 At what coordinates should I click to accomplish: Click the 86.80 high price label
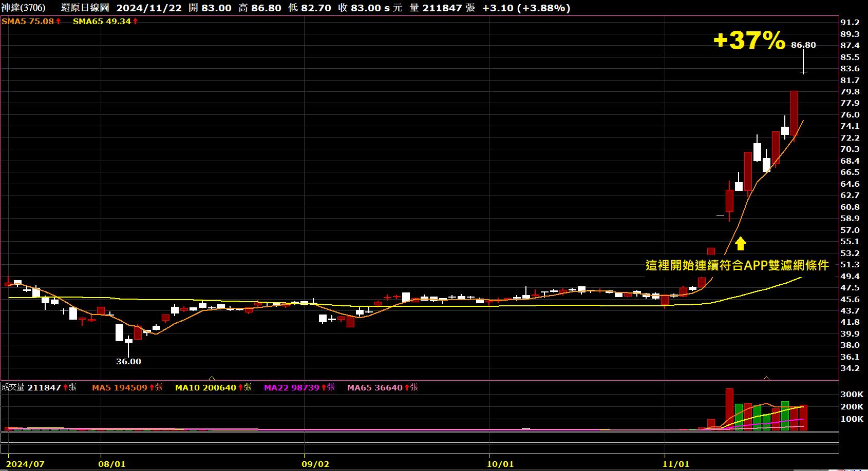803,45
